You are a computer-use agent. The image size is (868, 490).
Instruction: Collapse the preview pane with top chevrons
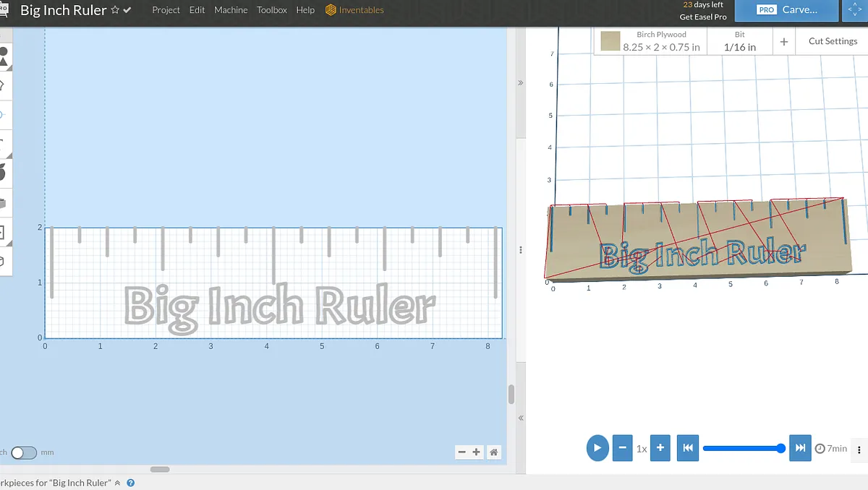click(520, 83)
